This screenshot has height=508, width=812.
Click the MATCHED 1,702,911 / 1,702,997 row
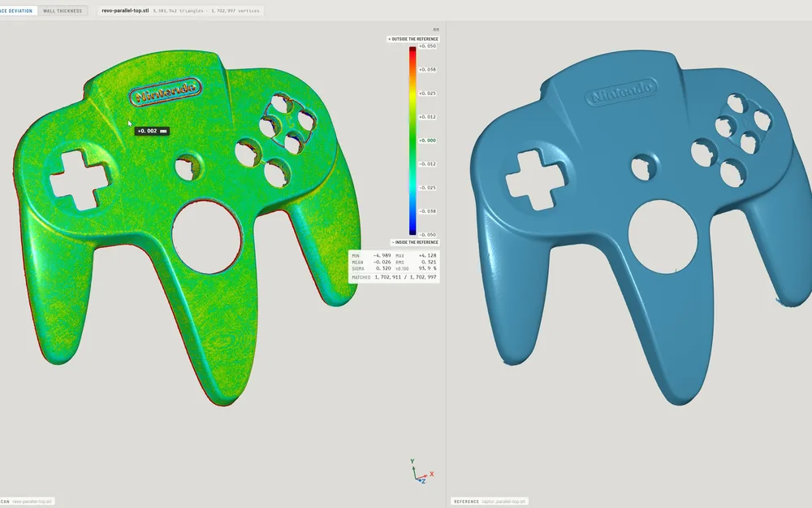pyautogui.click(x=394, y=277)
